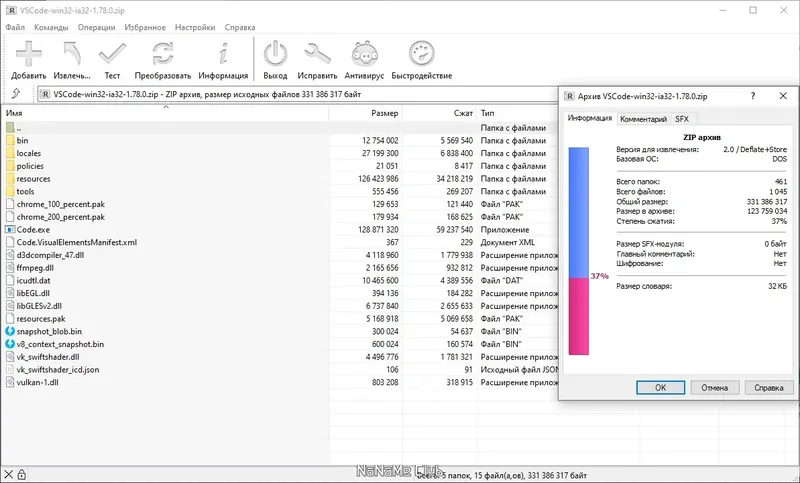Select chrome_200_percent.pak file name
Image resolution: width=800 pixels, height=483 pixels.
(x=61, y=217)
